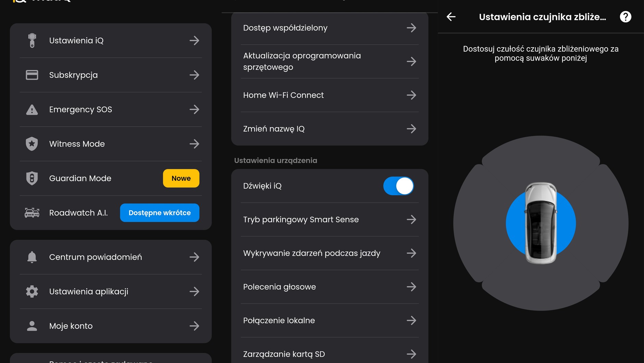Click the car image in sensor diagram
The image size is (644, 363).
click(x=541, y=223)
